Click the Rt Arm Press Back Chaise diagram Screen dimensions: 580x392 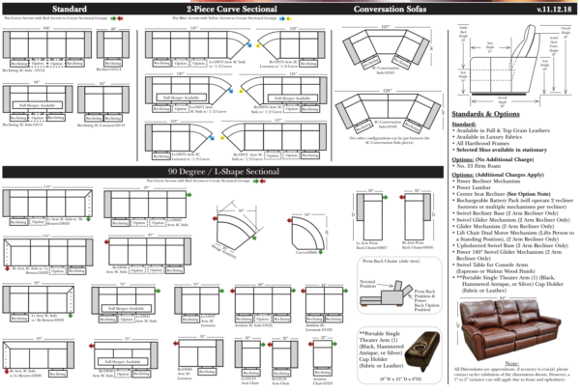coord(417,217)
